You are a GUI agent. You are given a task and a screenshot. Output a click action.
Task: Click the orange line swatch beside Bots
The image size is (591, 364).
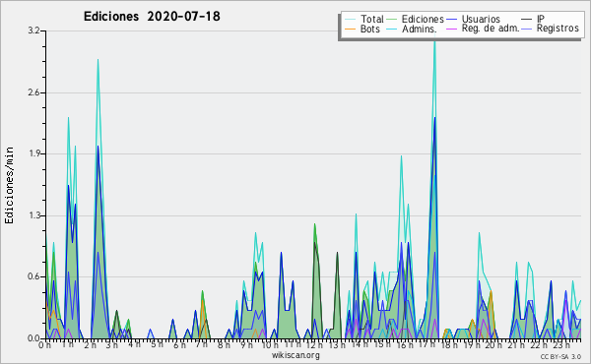coord(350,29)
